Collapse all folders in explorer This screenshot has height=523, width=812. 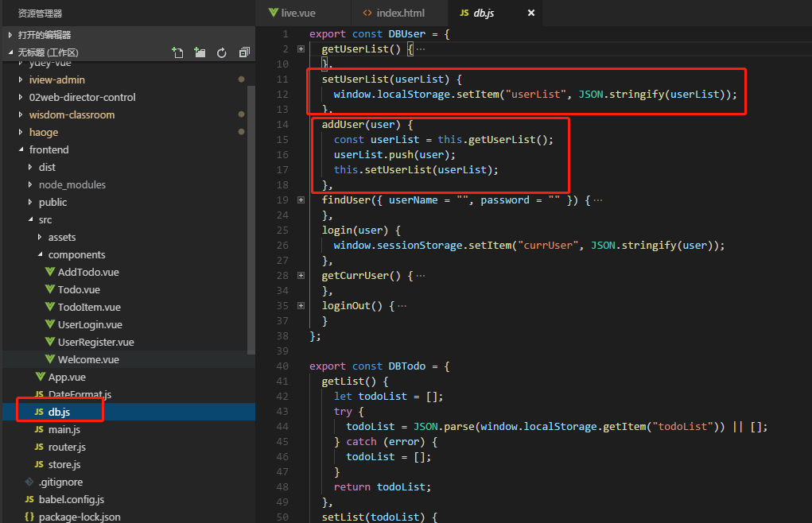243,52
